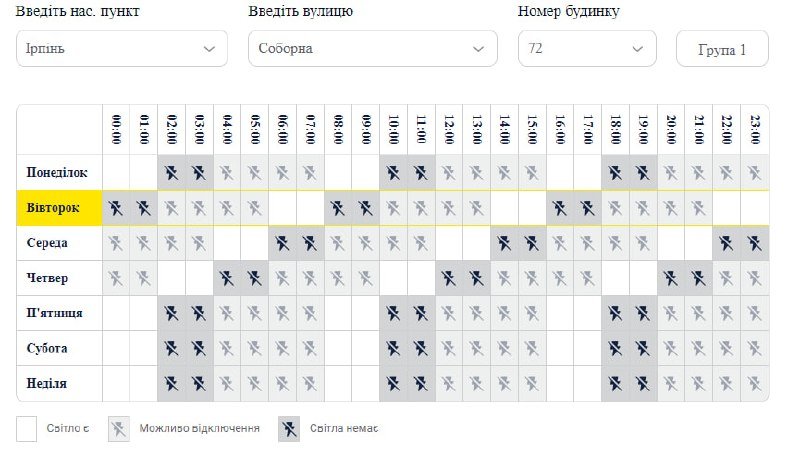Click the dark 'Світла немає' legend icon
The height and width of the screenshot is (457, 800).
[x=290, y=429]
